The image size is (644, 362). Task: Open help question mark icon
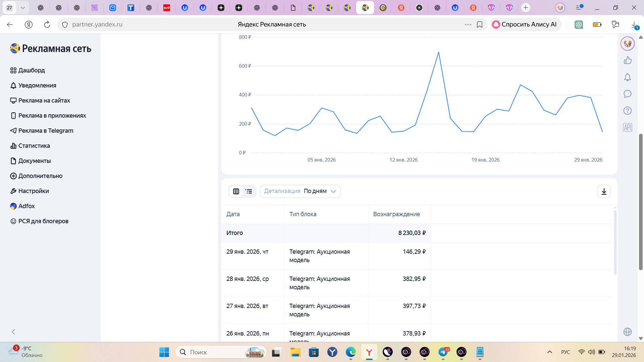(x=627, y=111)
